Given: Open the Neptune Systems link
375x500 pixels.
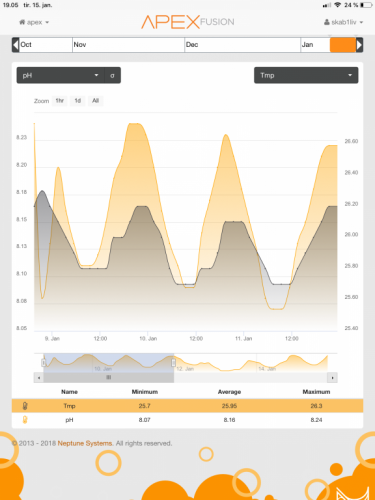Looking at the screenshot, I should tap(85, 443).
